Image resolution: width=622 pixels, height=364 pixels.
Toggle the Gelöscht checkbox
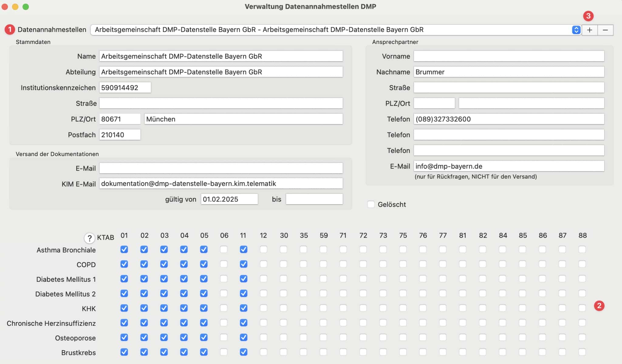[371, 204]
